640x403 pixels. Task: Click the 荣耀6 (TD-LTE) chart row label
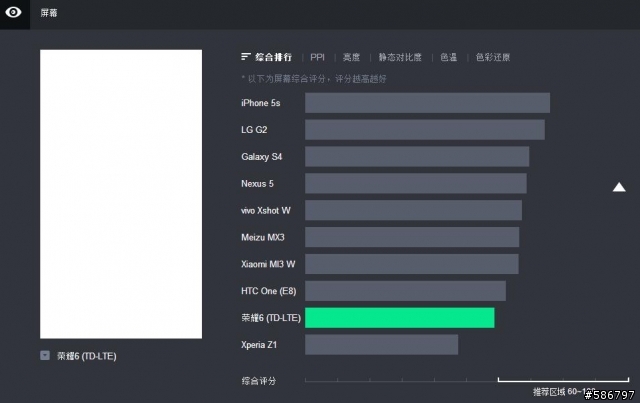[271, 318]
